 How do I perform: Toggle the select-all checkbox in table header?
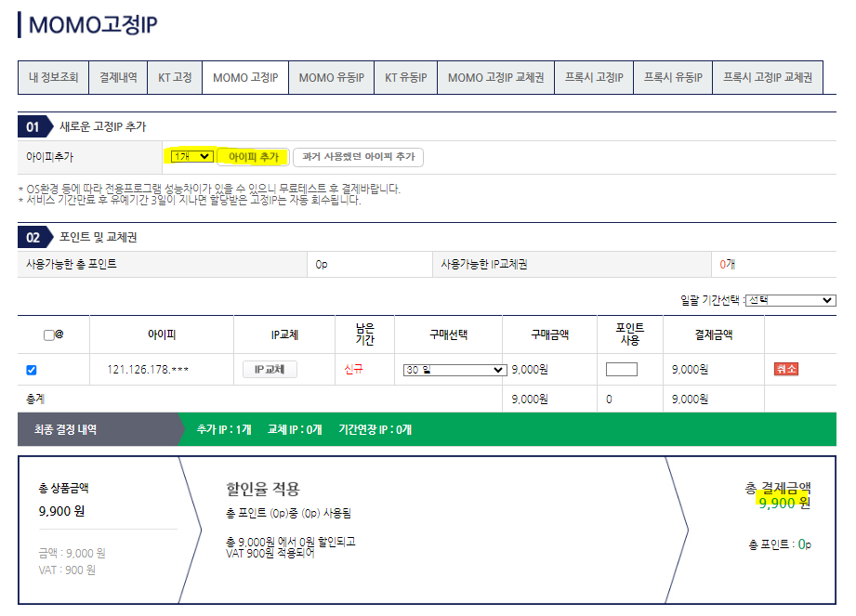(x=48, y=334)
